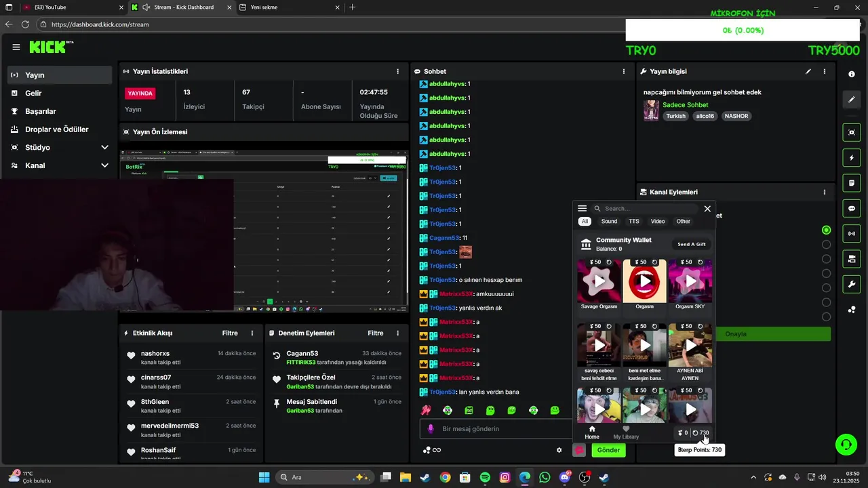The image size is (868, 488).
Task: Open Etkinlik Akışı options menu
Action: [x=252, y=333]
